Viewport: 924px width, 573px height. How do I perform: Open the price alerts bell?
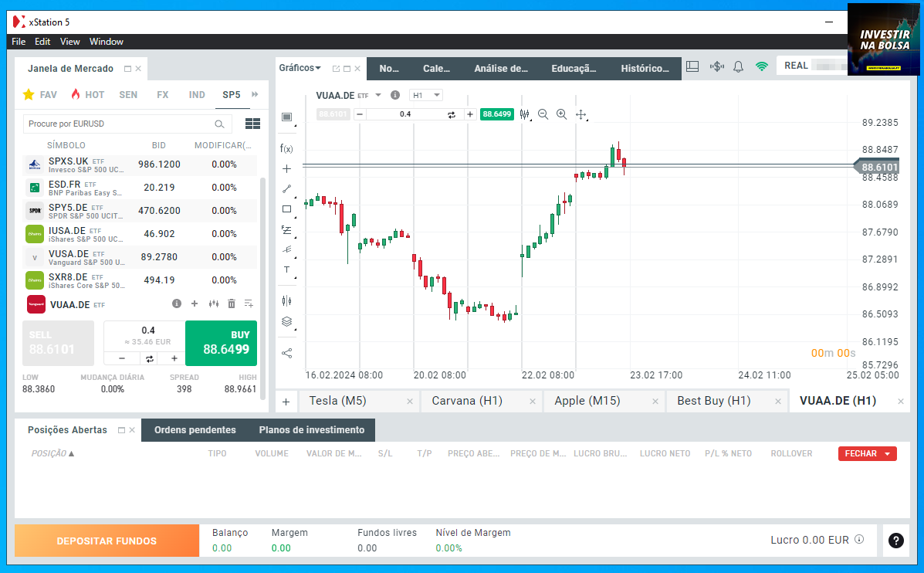tap(738, 66)
